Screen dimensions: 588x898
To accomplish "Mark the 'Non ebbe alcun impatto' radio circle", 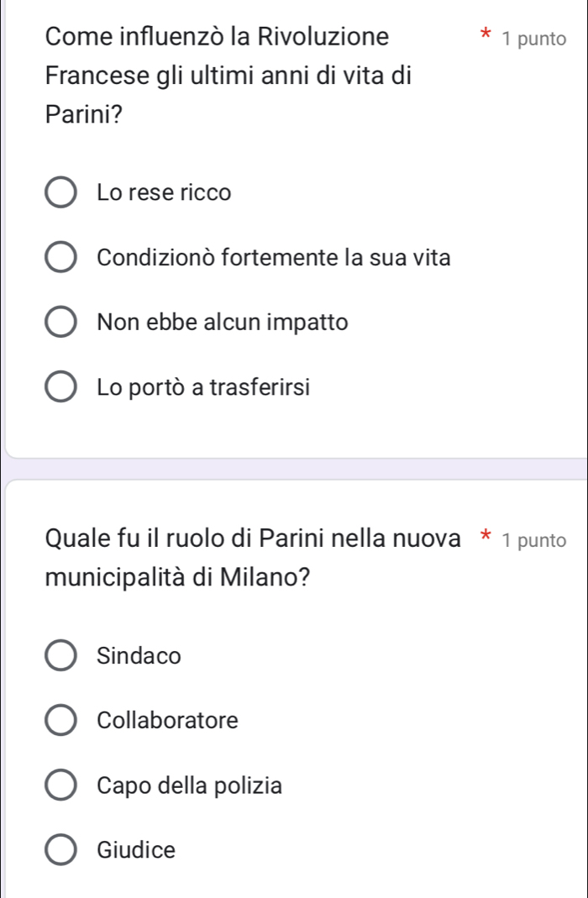I will (61, 323).
